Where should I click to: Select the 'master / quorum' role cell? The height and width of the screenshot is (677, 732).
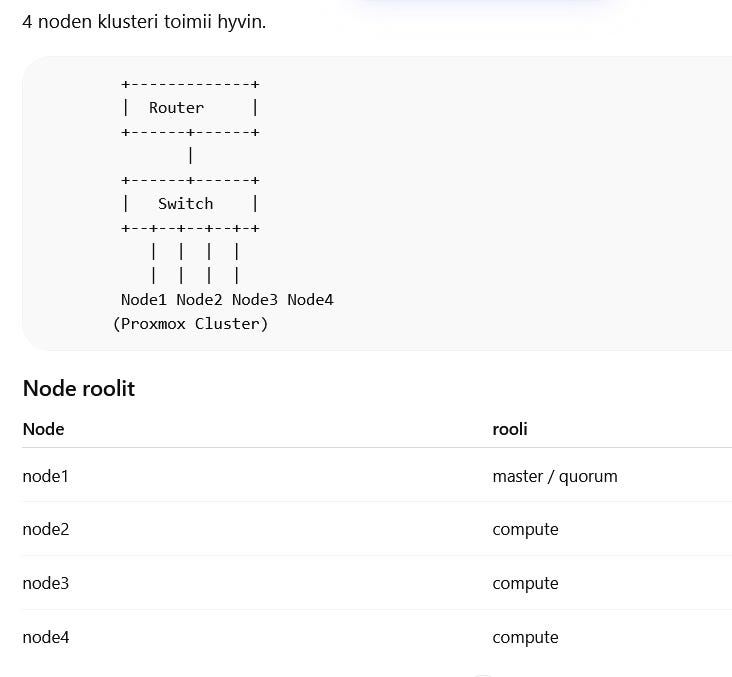pyautogui.click(x=555, y=476)
